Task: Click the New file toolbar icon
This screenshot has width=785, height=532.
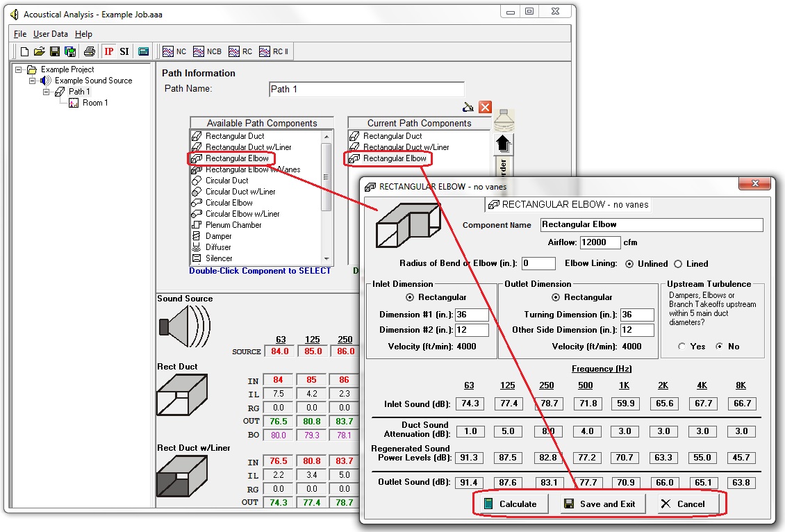Action: tap(25, 51)
